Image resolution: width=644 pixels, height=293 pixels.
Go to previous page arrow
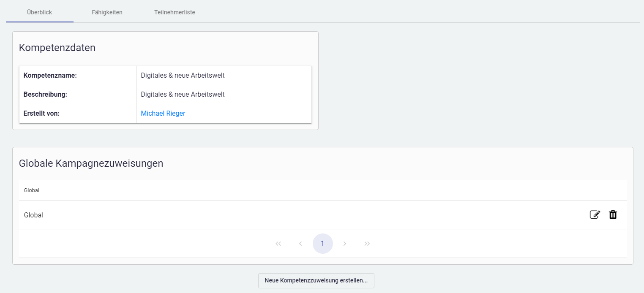300,244
